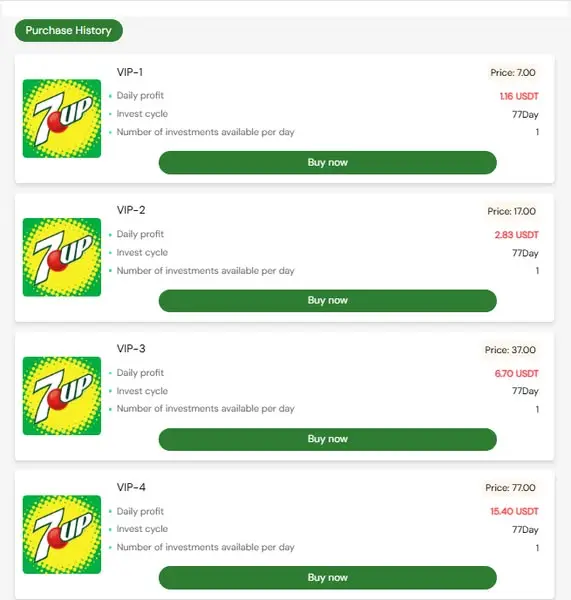Buy the VIP-1 plan now
571x600 pixels.
click(328, 162)
